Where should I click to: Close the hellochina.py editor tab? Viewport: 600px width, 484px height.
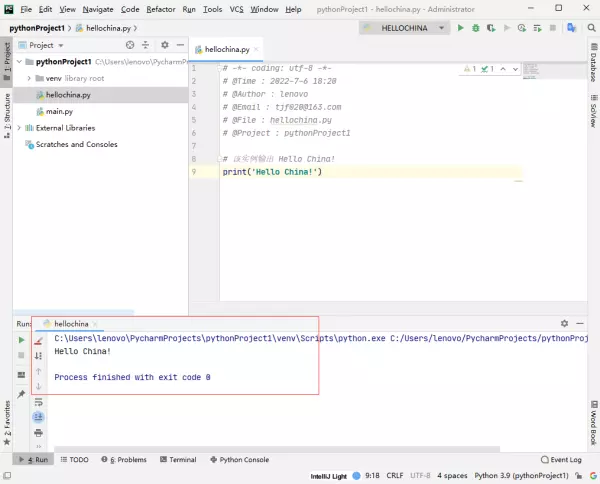(256, 49)
